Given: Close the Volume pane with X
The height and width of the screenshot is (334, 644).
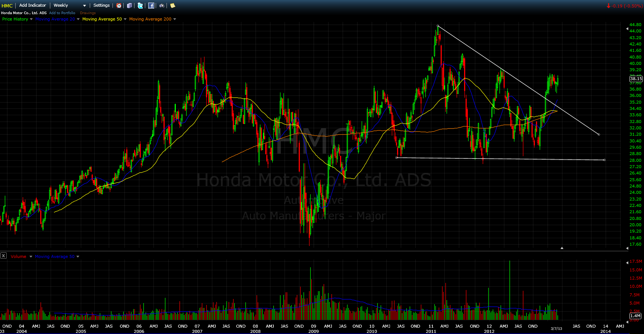Looking at the screenshot, I should tap(3, 256).
